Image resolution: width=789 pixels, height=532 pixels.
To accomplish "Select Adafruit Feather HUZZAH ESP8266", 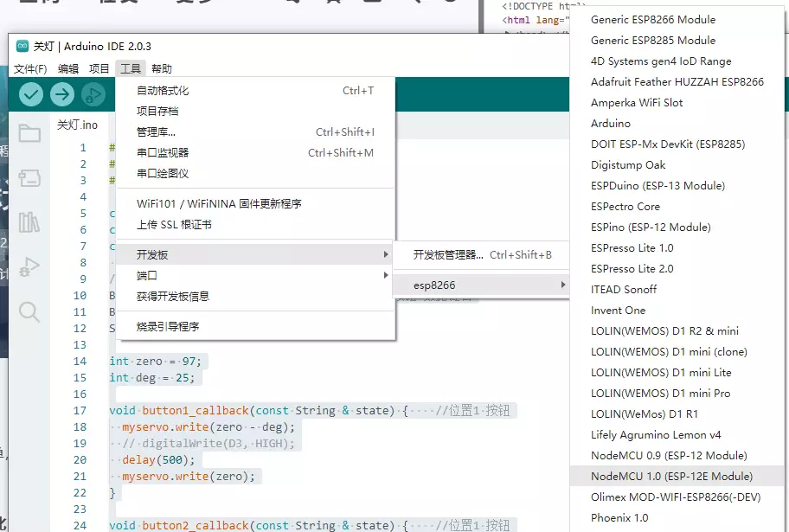I will pos(679,82).
